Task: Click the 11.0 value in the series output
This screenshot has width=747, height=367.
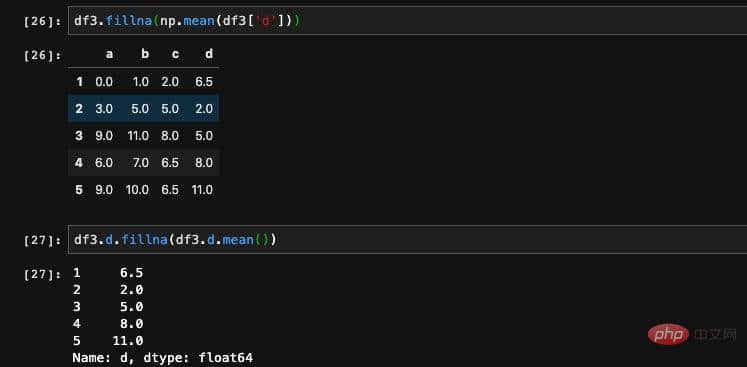Action: pyautogui.click(x=128, y=341)
